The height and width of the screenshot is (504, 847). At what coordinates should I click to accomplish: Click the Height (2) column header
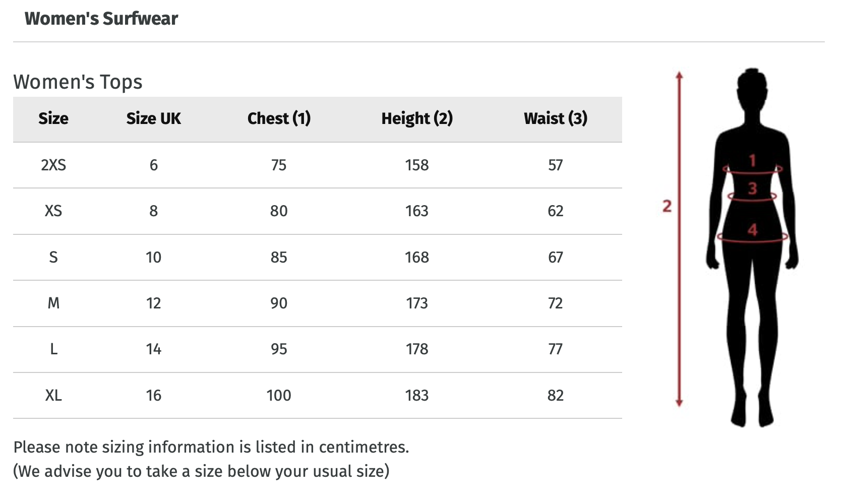pyautogui.click(x=417, y=118)
